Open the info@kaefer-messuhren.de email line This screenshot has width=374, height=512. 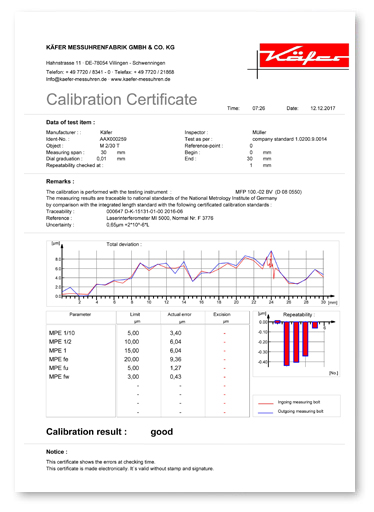108,79
